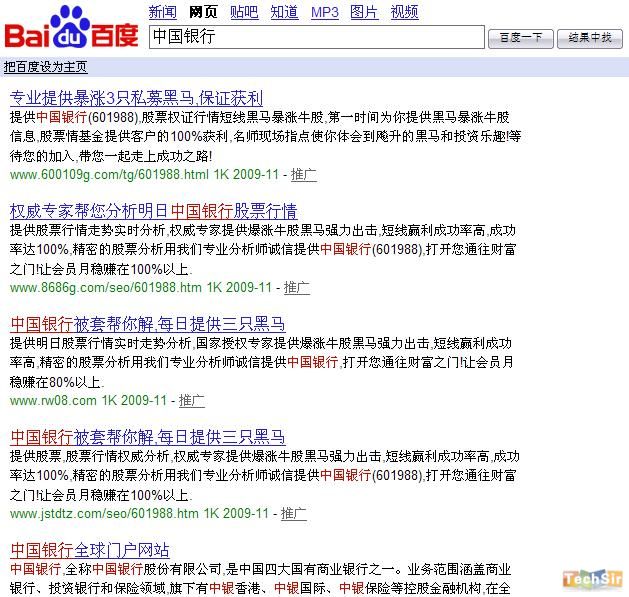Open the 贴吧 tab
Screen dimensions: 629x597
point(244,12)
